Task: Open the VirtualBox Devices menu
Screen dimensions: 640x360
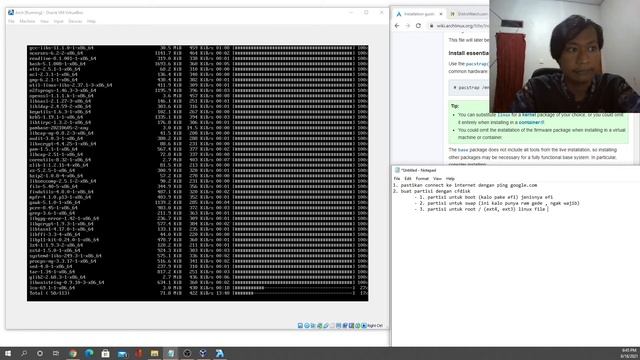Action: tap(75, 21)
